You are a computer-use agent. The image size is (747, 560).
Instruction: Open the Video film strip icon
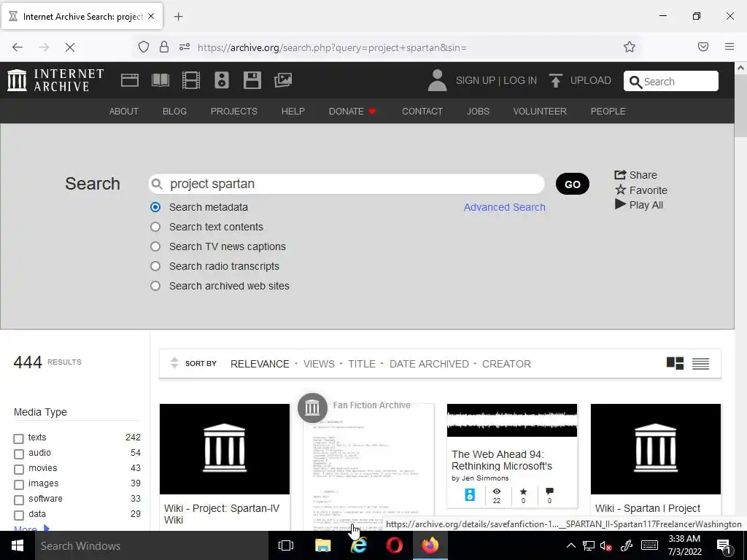coord(191,80)
